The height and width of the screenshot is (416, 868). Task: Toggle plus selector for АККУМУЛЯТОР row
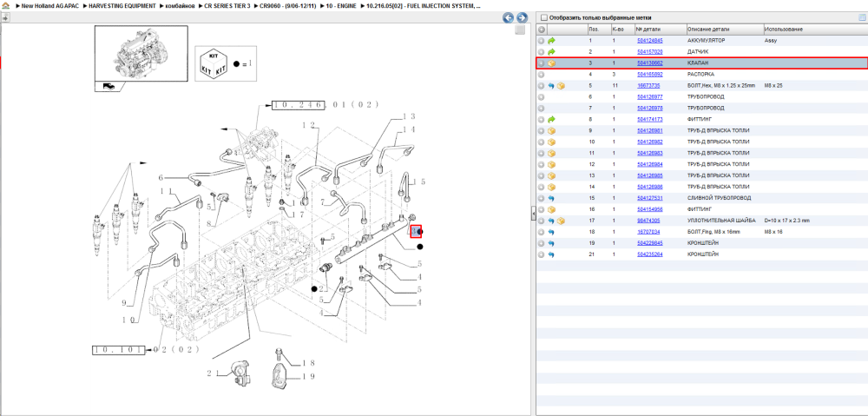click(542, 41)
